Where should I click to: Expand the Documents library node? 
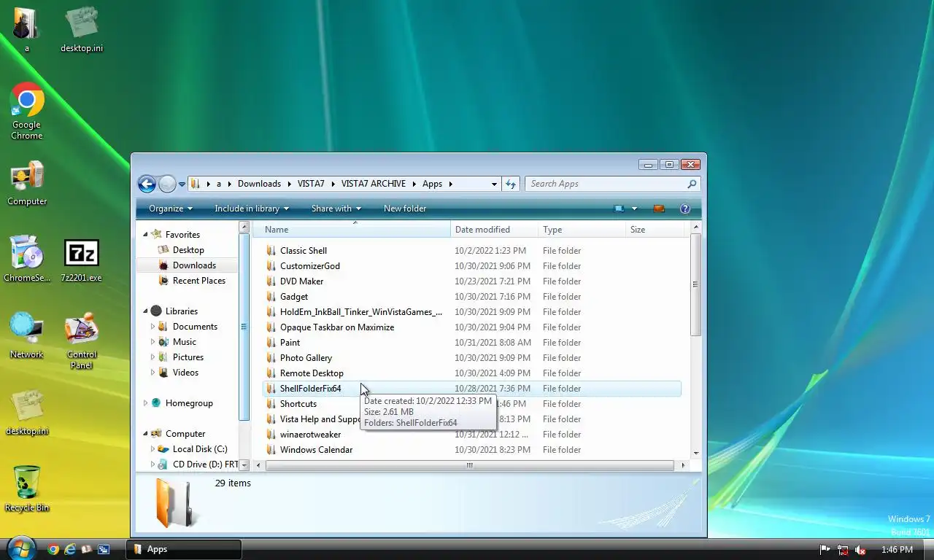point(153,326)
